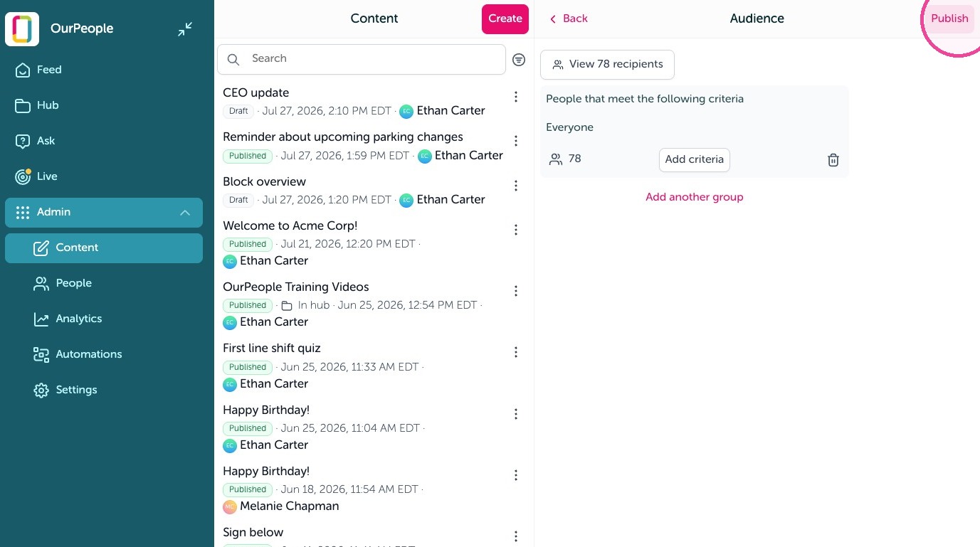
Task: Open the three-dot menu for CEO update
Action: click(516, 97)
